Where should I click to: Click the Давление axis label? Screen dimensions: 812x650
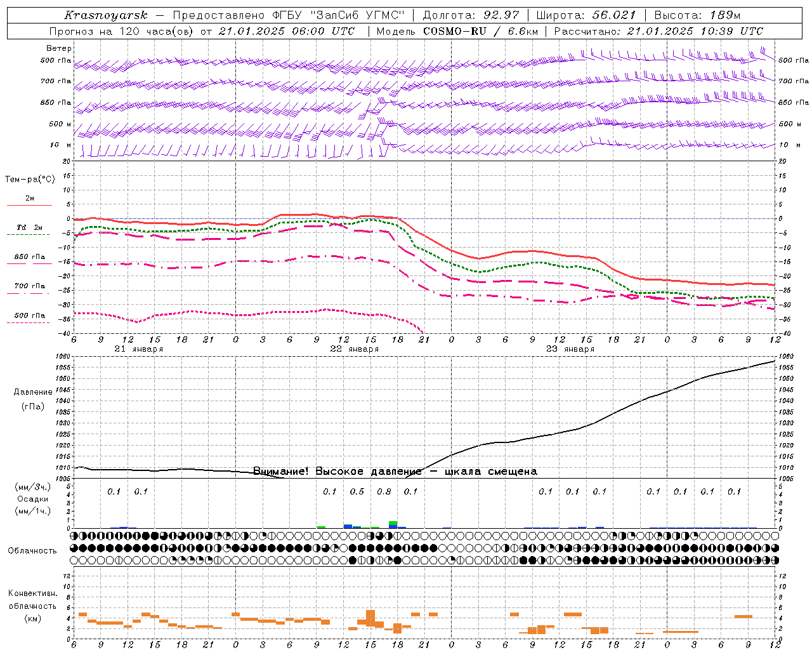pyautogui.click(x=33, y=392)
